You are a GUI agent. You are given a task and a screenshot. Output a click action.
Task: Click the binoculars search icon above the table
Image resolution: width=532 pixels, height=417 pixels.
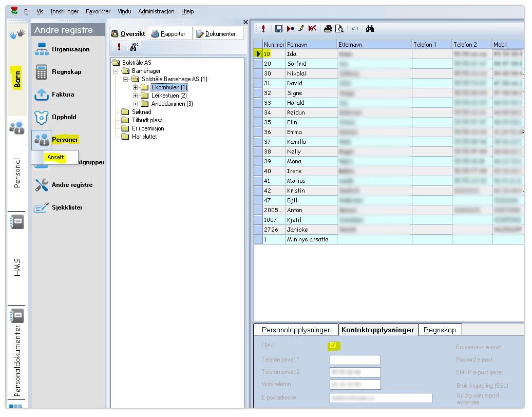coord(370,28)
